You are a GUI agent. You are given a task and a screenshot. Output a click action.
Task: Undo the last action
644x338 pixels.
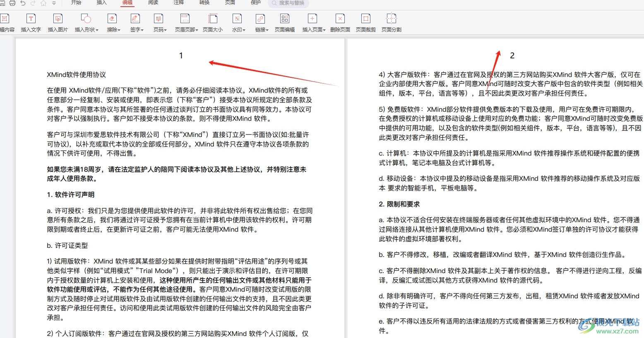pyautogui.click(x=23, y=3)
